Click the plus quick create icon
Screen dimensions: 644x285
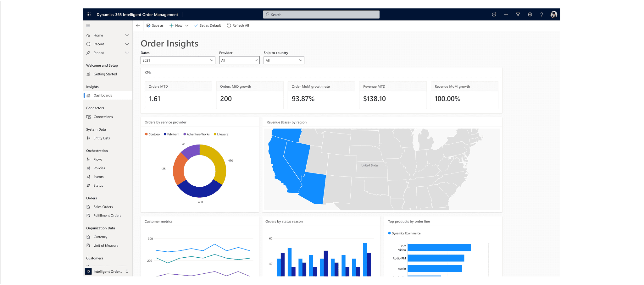[x=506, y=14]
